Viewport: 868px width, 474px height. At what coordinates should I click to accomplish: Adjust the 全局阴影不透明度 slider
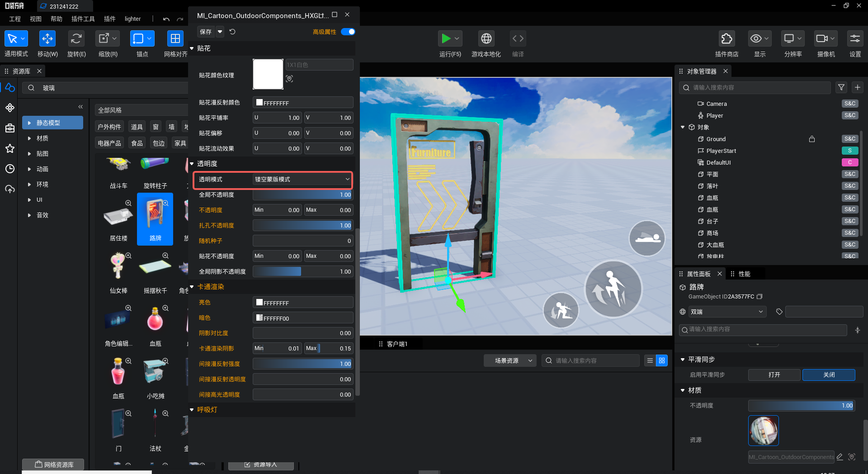[x=302, y=272]
